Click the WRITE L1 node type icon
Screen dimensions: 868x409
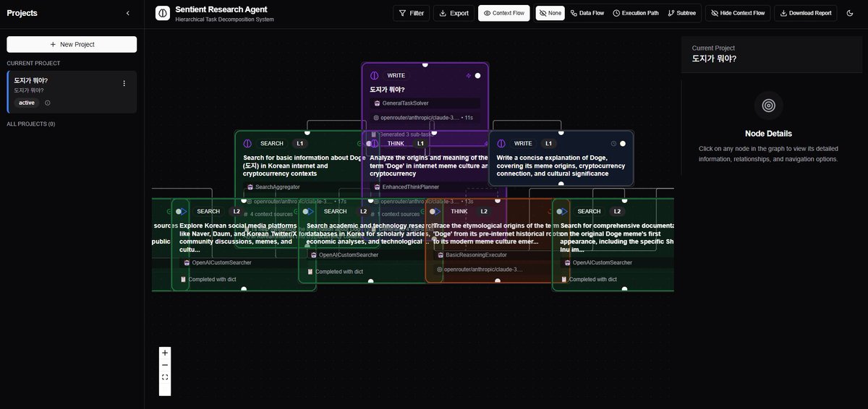tap(501, 143)
